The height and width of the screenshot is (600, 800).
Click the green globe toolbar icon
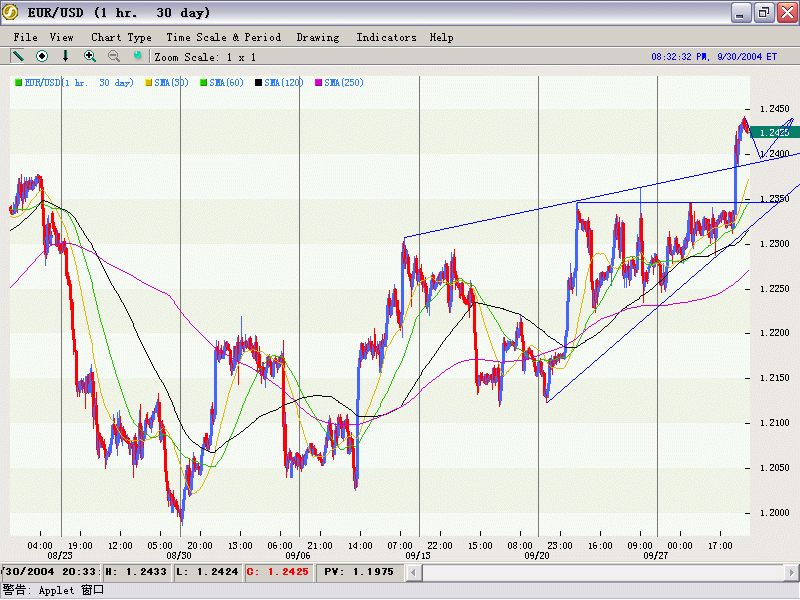click(138, 57)
